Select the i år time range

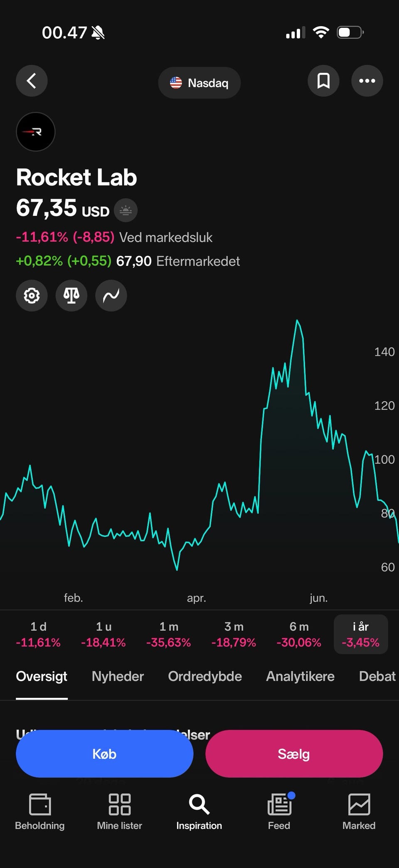(x=361, y=634)
